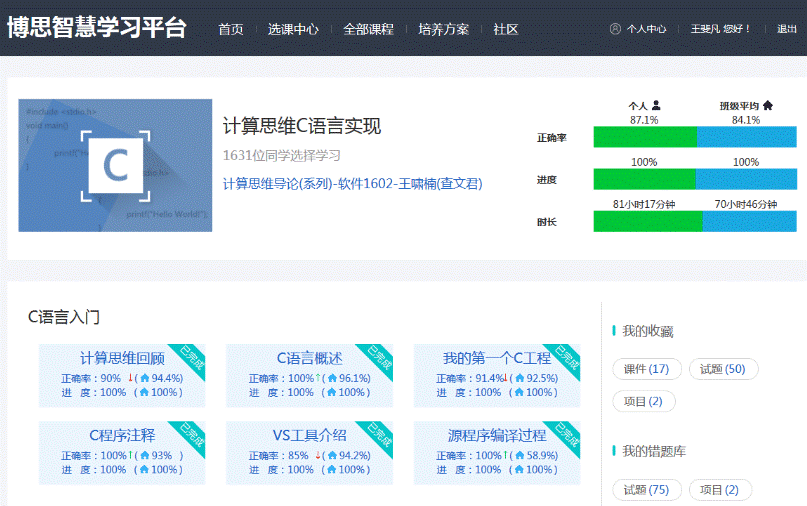Screen dimensions: 807x506
Task: Open 试题 (75) under 我的错题库
Action: [646, 489]
